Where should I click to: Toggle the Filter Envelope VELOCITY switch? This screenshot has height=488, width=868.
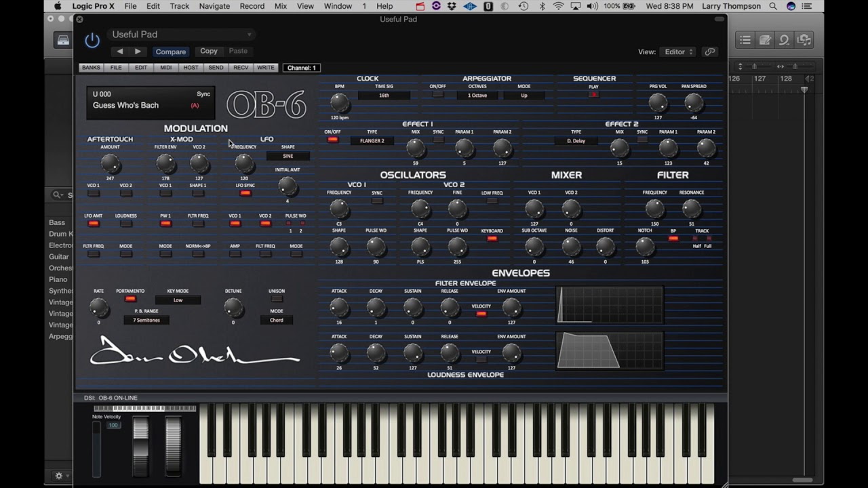pyautogui.click(x=481, y=314)
